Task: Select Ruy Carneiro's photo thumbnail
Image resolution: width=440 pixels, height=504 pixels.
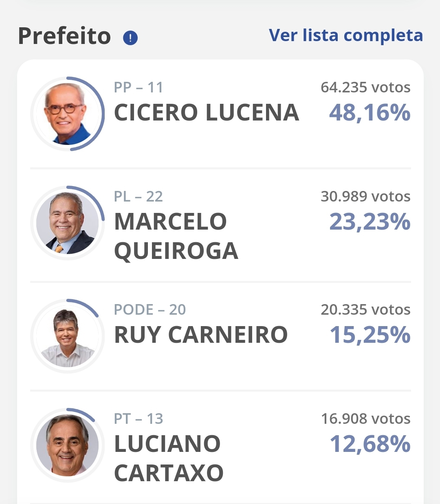Action: click(68, 336)
